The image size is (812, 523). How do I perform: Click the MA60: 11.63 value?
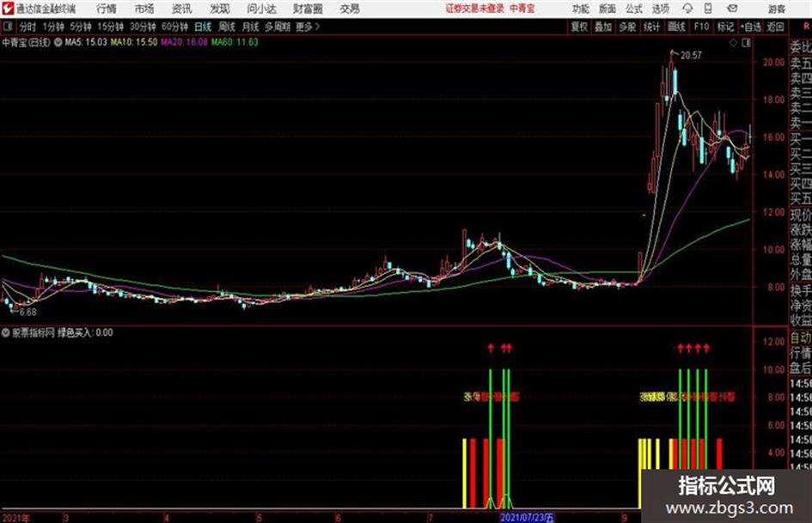click(x=235, y=42)
